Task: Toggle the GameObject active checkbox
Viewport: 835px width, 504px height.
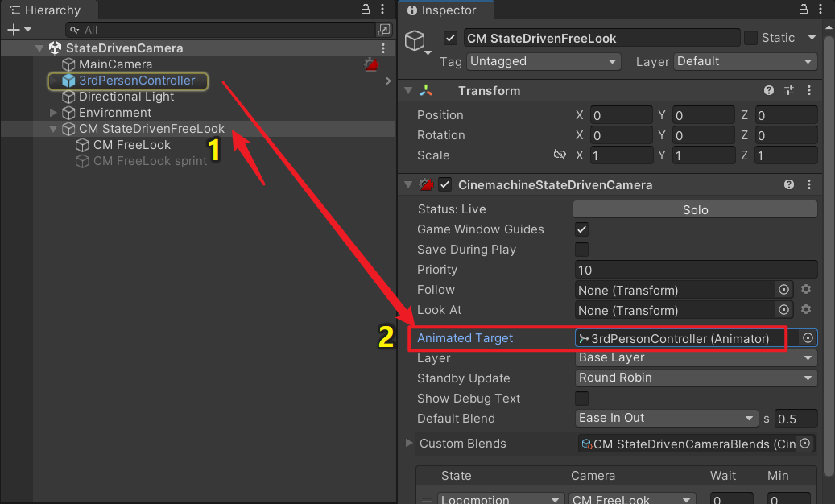Action: pos(450,39)
